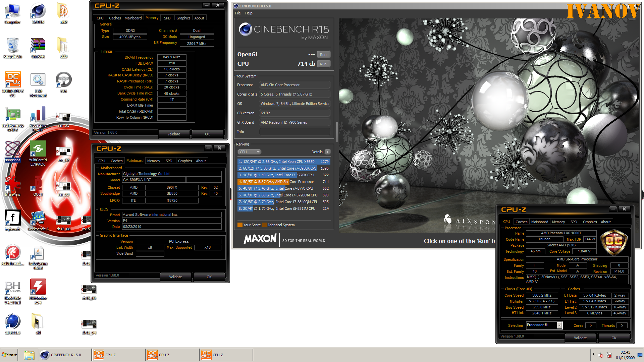Open the cb15_04 image file
The height and width of the screenshot is (362, 644).
(89, 327)
